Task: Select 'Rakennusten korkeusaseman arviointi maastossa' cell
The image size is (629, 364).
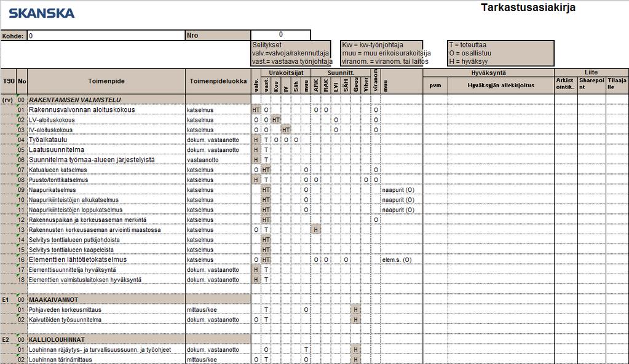Action: pos(106,229)
